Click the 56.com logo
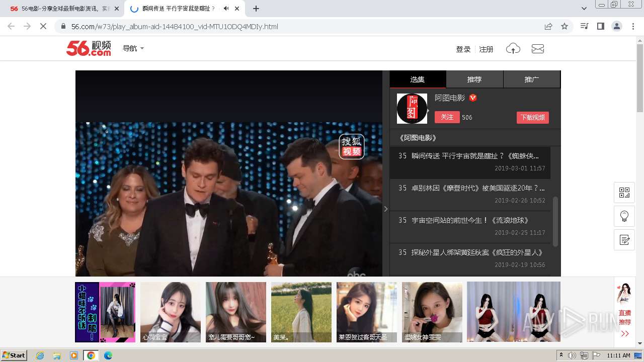Screen dimensions: 644x362 89,48
